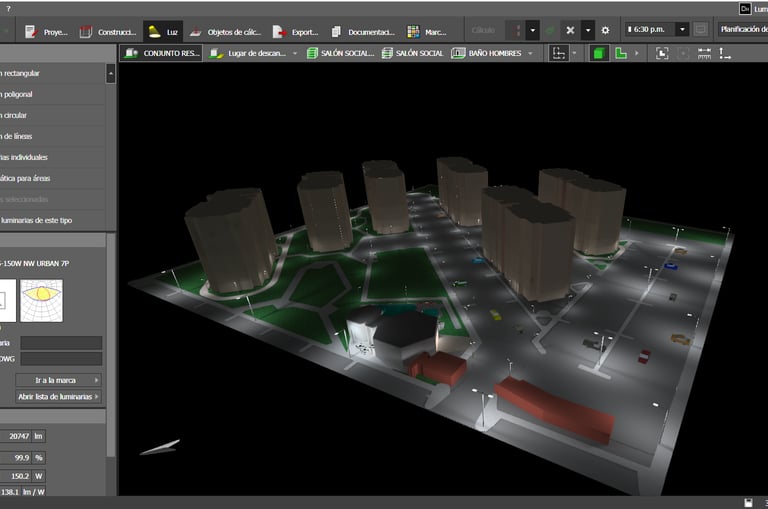
Task: Switch to the Construcción tab
Action: pyautogui.click(x=107, y=31)
